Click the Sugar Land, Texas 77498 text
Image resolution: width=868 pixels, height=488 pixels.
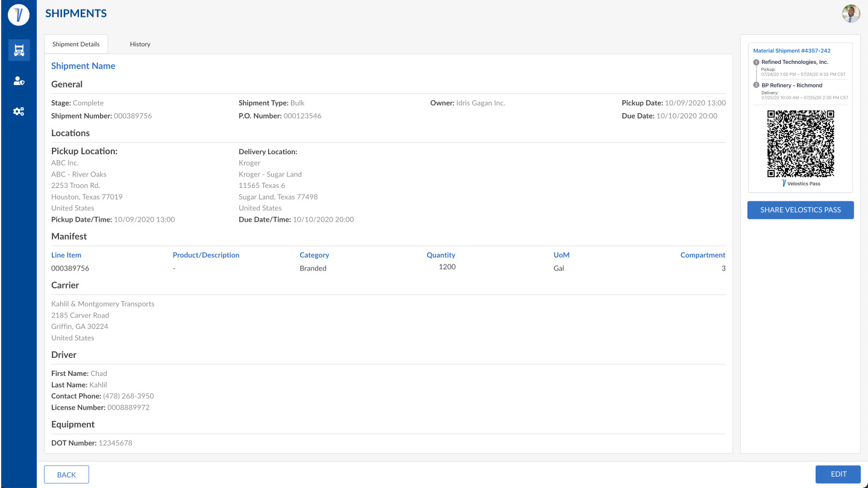(278, 197)
